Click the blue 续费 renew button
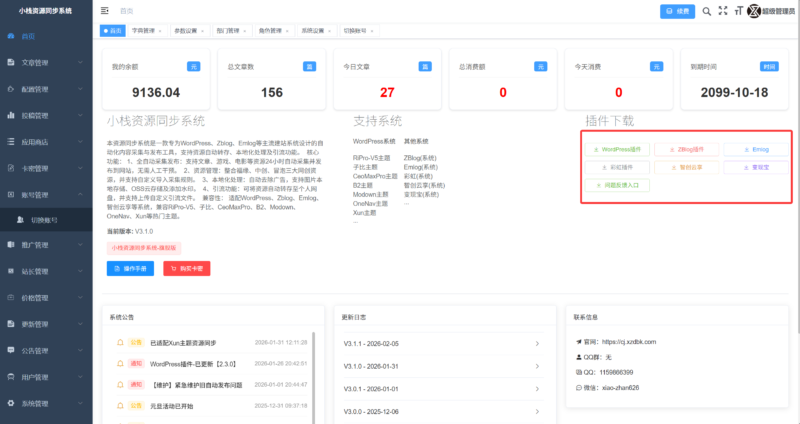This screenshot has height=424, width=800. pos(677,11)
